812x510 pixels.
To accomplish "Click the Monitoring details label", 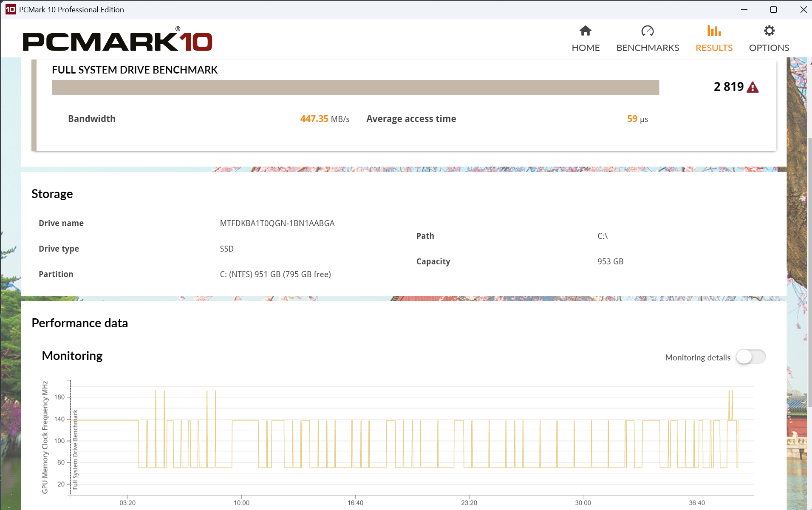I will click(x=698, y=357).
